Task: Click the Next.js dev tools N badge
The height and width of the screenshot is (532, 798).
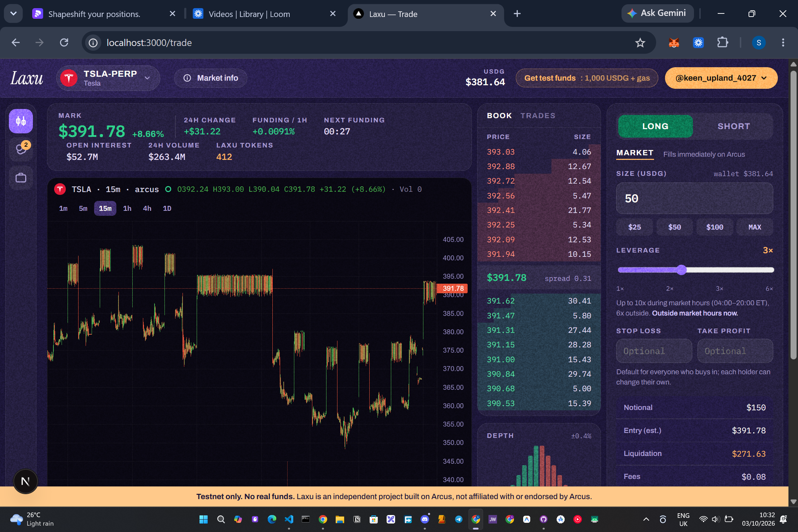Action: coord(25,481)
